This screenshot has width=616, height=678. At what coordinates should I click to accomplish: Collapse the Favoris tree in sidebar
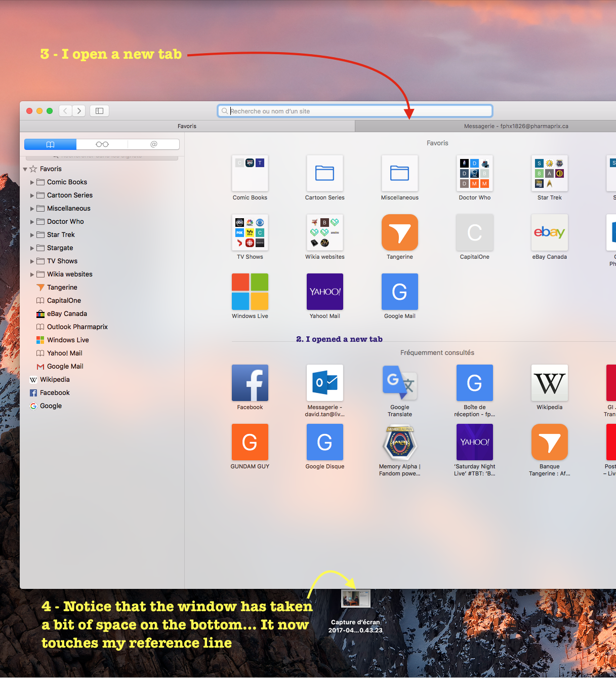pyautogui.click(x=25, y=169)
